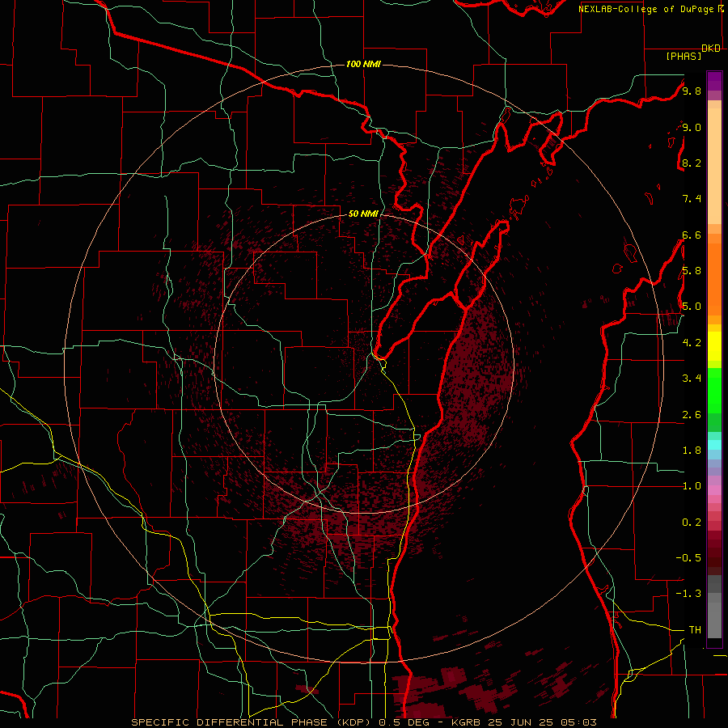Screen dimensions: 728x728
Task: Click the 5.8 scale value label
Action: click(x=692, y=271)
